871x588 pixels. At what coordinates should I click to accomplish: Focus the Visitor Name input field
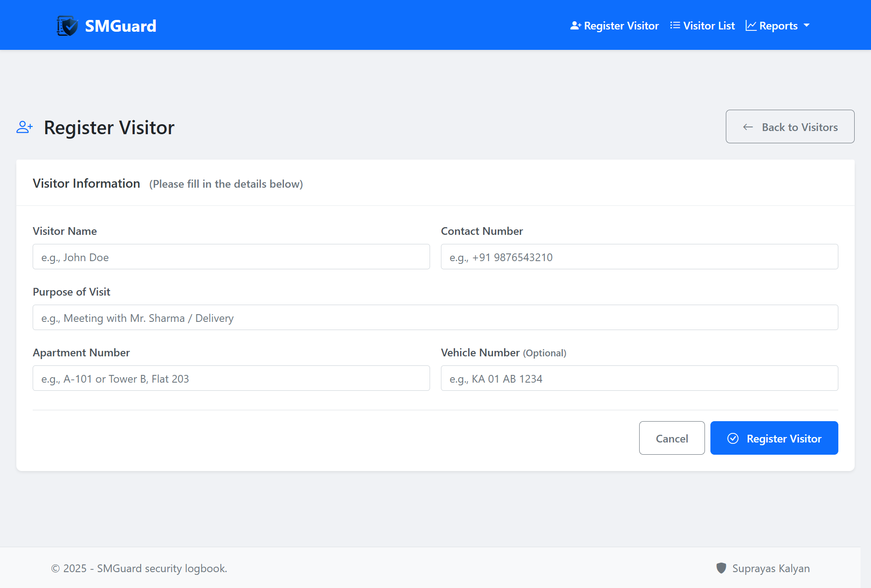[x=231, y=257]
